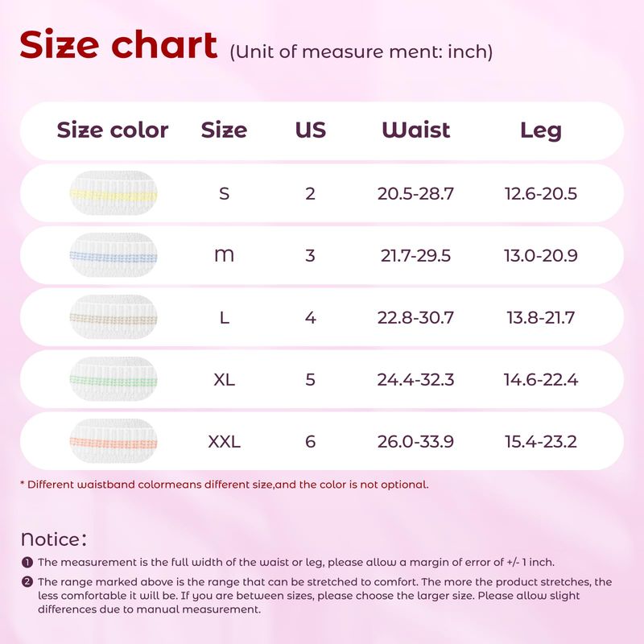Image resolution: width=644 pixels, height=644 pixels.
Task: Click the waist value 24.4-32.3
Action: (415, 379)
